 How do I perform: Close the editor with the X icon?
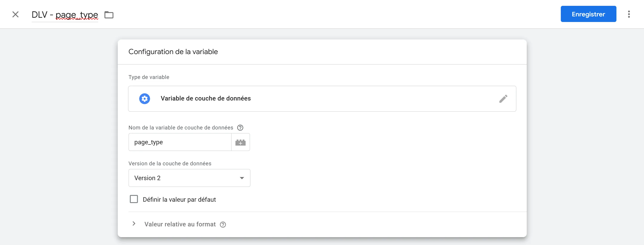[x=15, y=14]
